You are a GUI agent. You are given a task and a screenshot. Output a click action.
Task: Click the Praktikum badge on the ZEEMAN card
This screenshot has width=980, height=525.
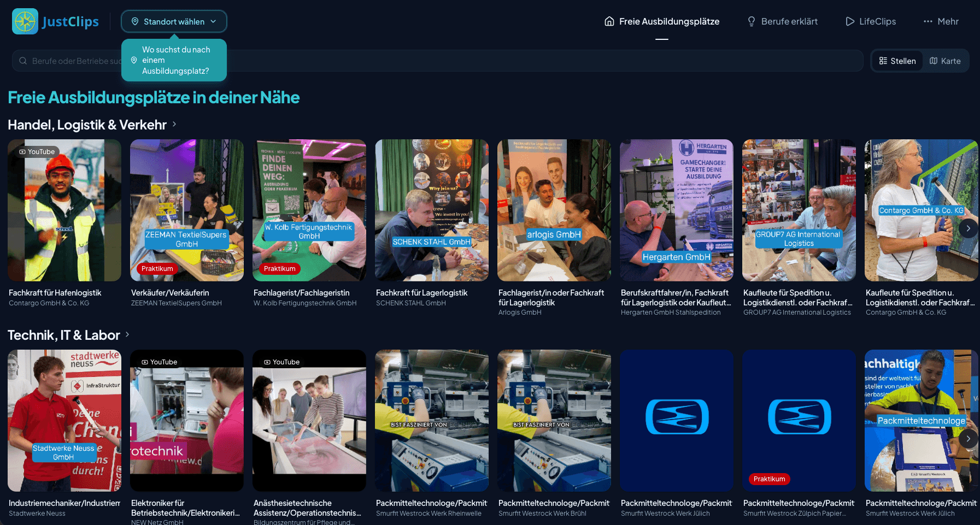(157, 269)
